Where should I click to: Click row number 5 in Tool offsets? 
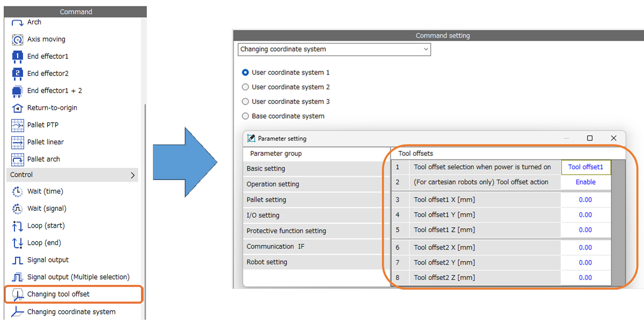[x=398, y=230]
